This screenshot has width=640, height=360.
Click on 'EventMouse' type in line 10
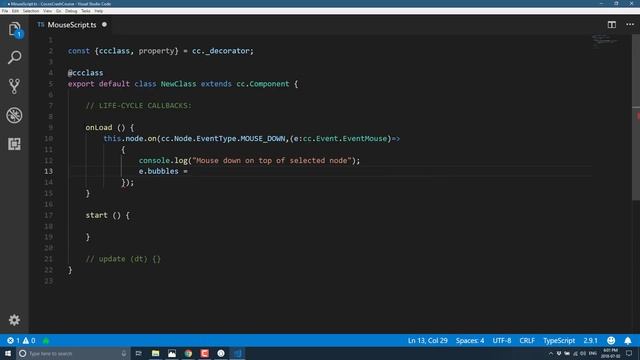[x=364, y=138]
